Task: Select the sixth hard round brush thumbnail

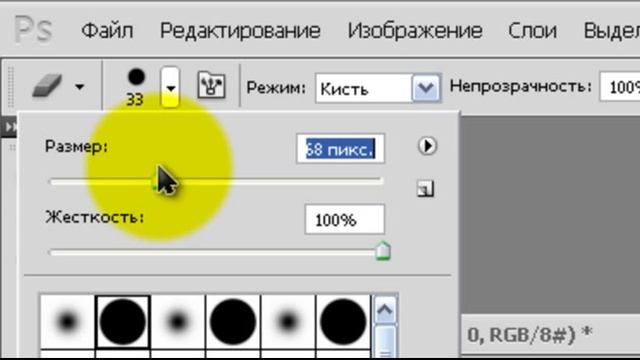Action: [x=343, y=322]
